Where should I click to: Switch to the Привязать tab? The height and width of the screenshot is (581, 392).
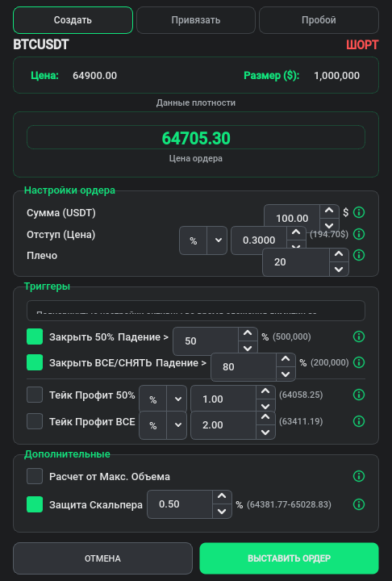point(196,20)
